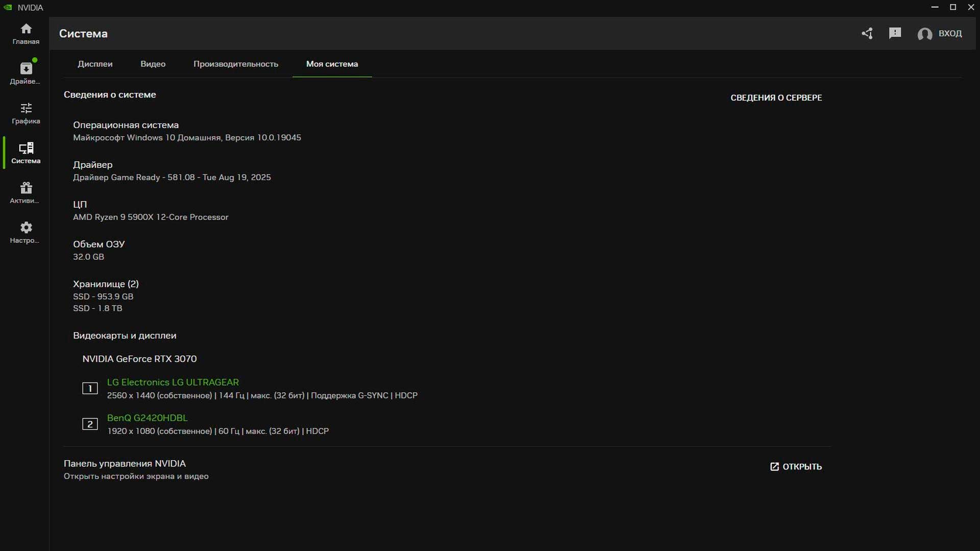Screen dimensions: 980x551
Task: Select the Драйверы icon with update badge
Action: point(24,71)
